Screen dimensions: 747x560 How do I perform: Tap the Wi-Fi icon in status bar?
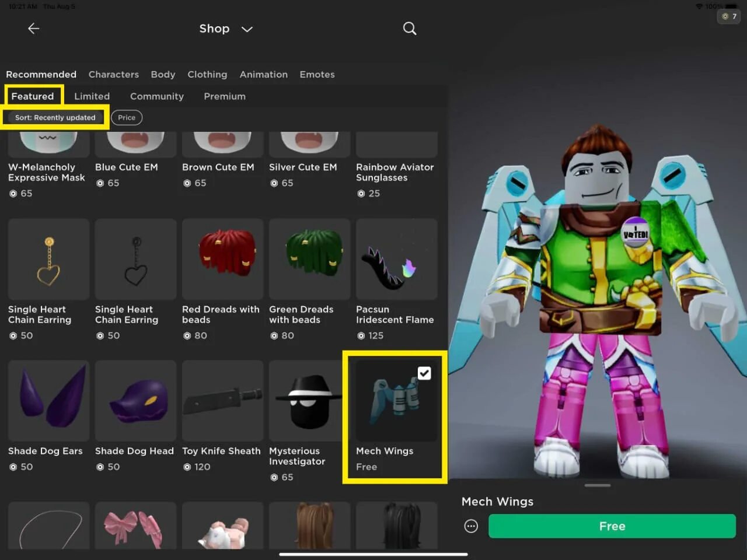[x=699, y=6]
